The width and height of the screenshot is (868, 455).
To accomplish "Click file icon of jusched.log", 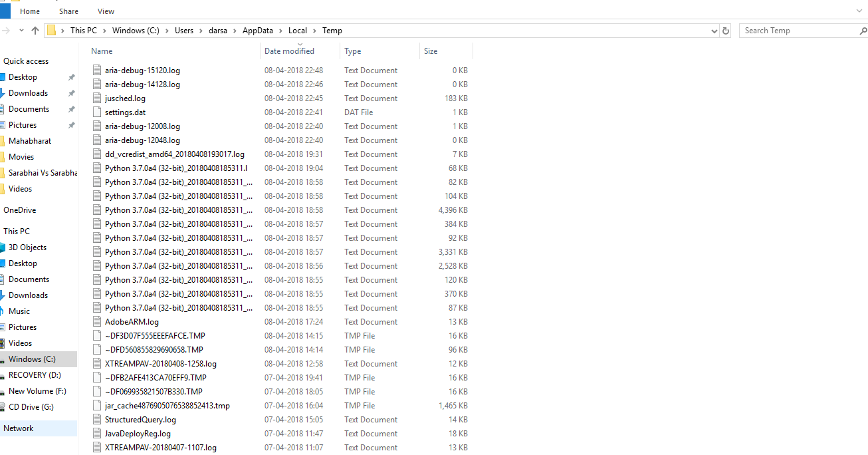I will pyautogui.click(x=97, y=98).
